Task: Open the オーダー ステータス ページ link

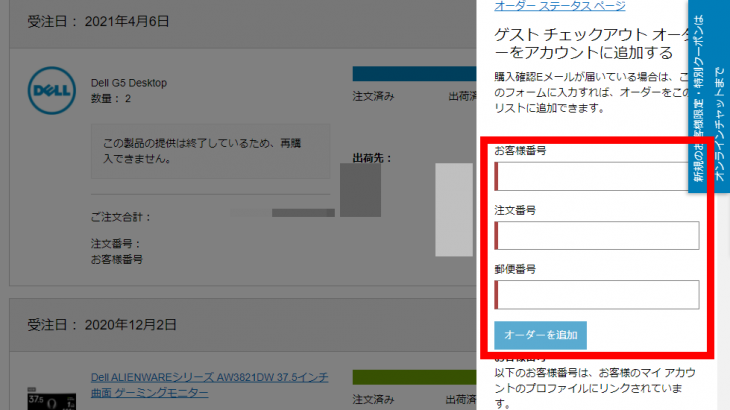Action: click(560, 6)
